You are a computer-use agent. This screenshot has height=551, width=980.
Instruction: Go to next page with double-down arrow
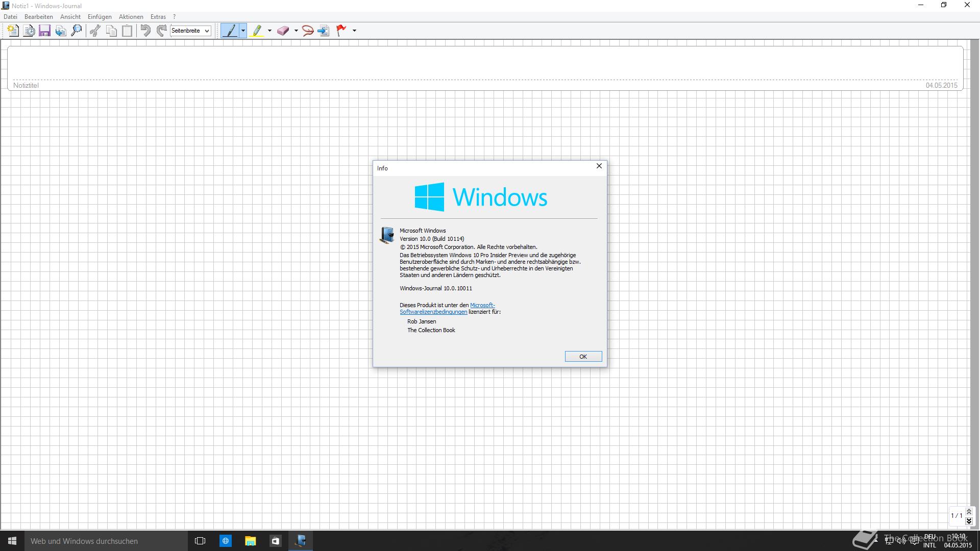pos(969,521)
